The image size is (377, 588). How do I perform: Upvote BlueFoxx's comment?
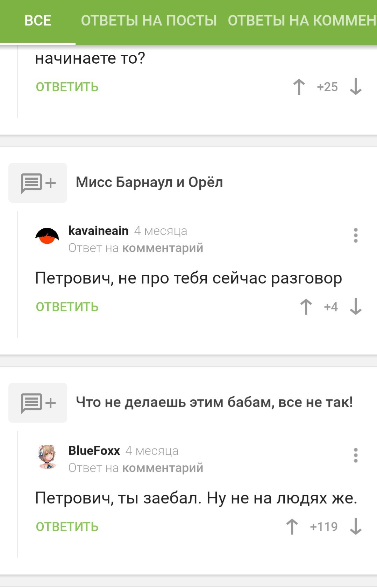coord(292,526)
